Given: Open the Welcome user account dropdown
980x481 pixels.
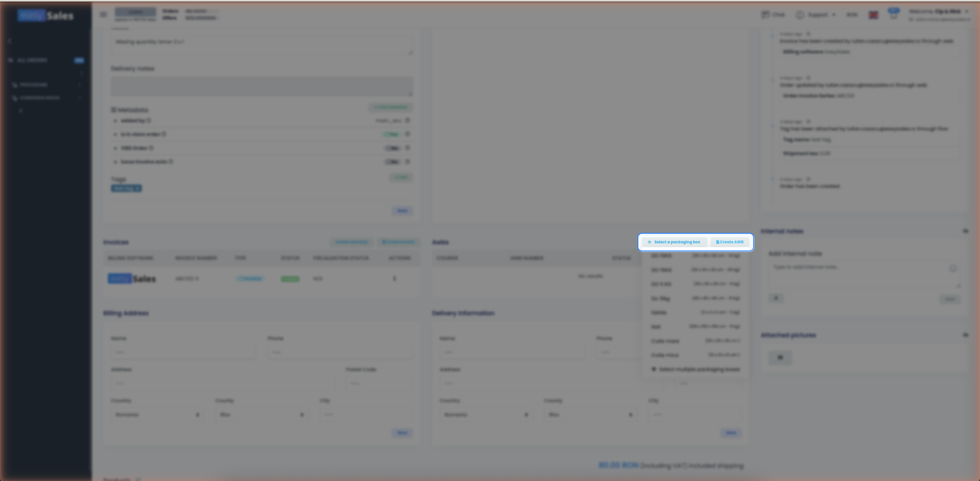Looking at the screenshot, I should pos(938,12).
